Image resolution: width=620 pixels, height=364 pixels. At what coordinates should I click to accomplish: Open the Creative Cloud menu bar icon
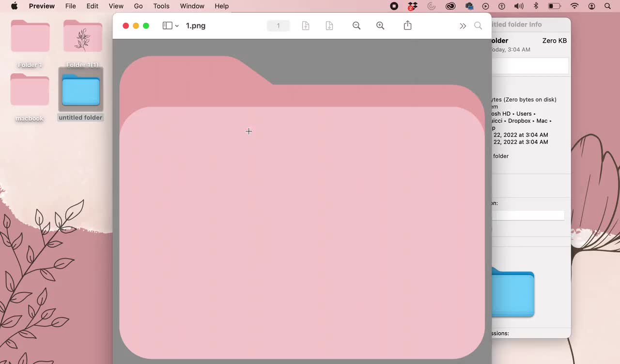(x=450, y=6)
